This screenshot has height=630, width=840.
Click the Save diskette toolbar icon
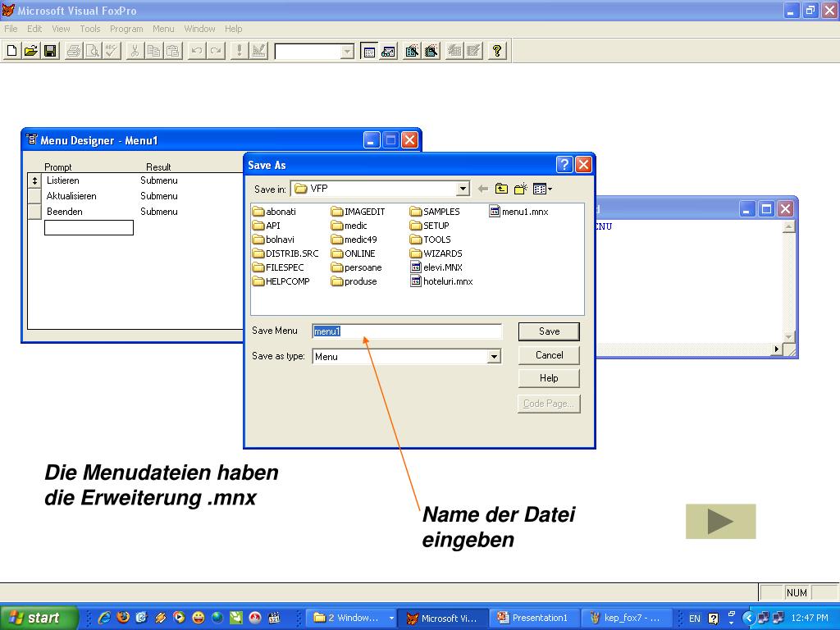(x=50, y=51)
